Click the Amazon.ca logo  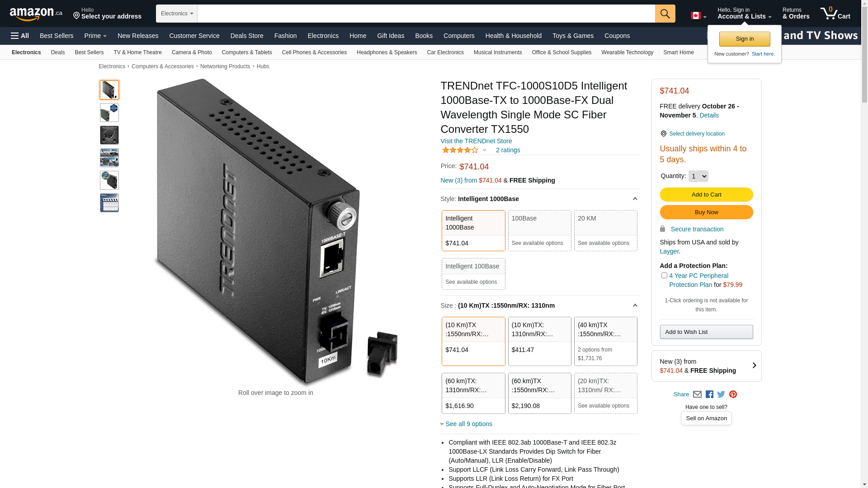pos(36,14)
